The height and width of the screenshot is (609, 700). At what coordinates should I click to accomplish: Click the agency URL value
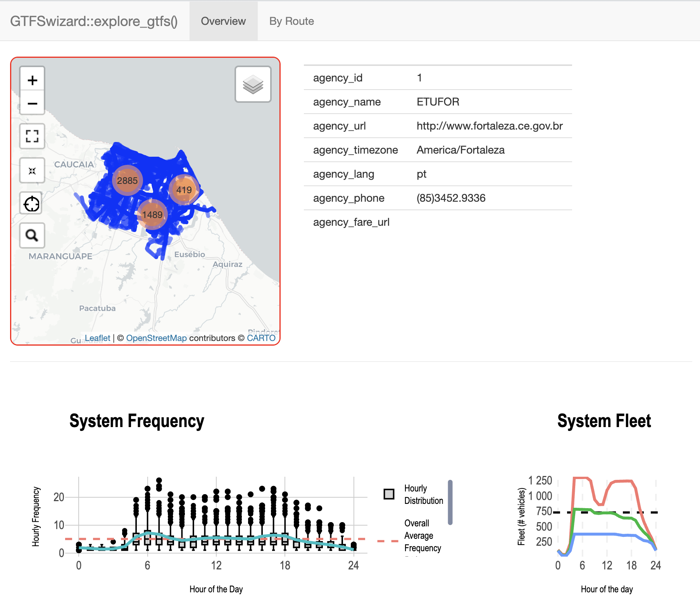489,126
